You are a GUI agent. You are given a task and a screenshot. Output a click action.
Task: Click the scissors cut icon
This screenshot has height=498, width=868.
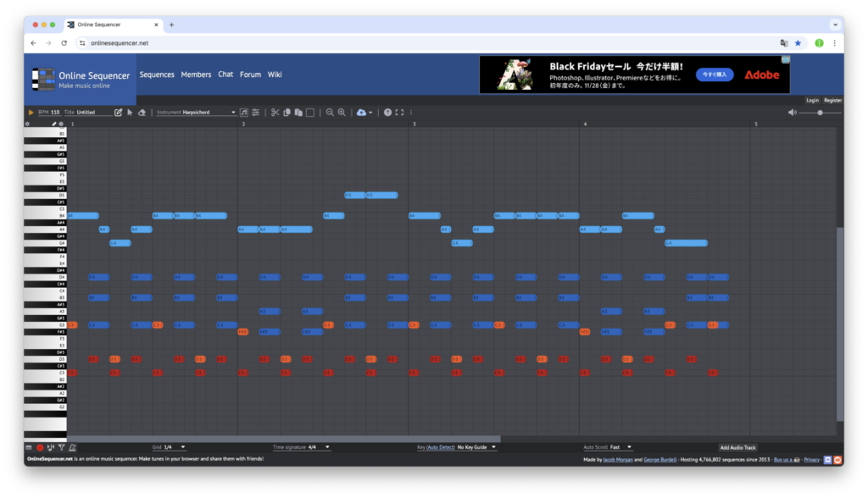click(275, 112)
